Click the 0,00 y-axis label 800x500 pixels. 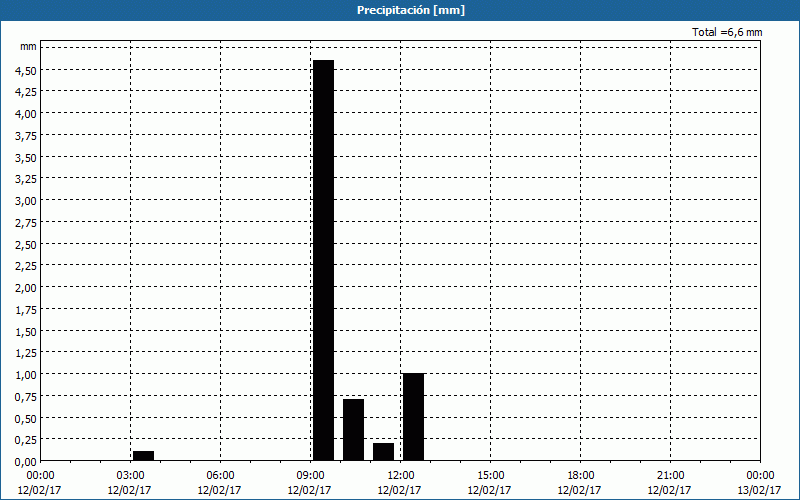(x=26, y=462)
